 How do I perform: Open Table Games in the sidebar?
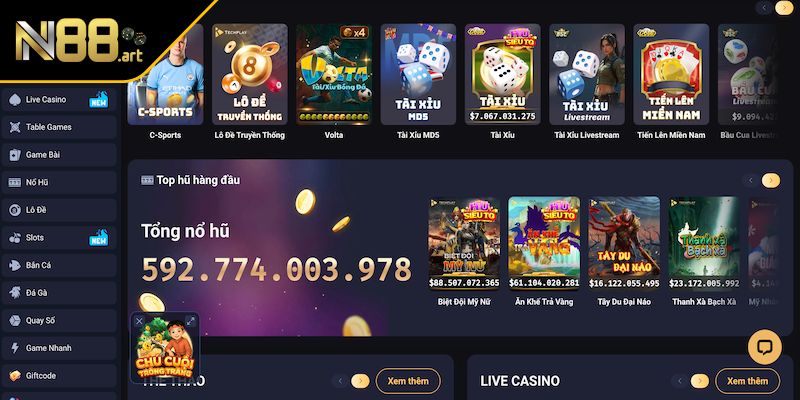click(59, 127)
